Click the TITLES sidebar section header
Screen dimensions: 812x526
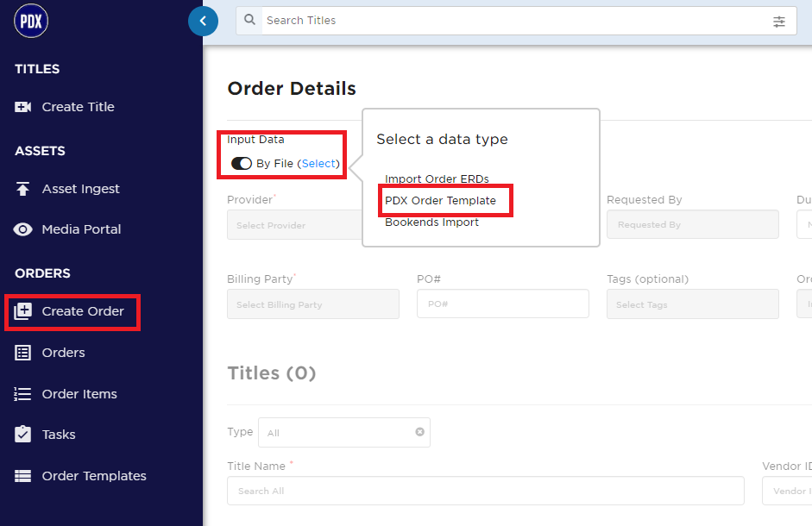tap(37, 69)
